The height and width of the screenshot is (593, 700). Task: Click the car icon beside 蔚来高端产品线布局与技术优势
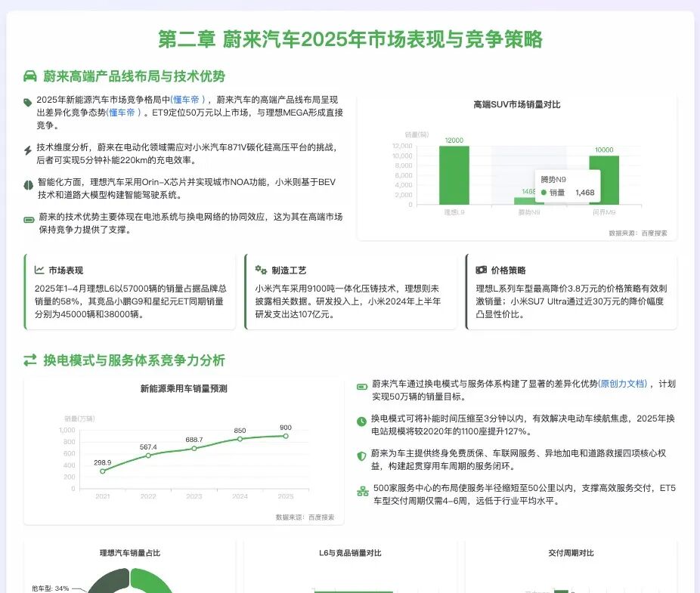[30, 76]
